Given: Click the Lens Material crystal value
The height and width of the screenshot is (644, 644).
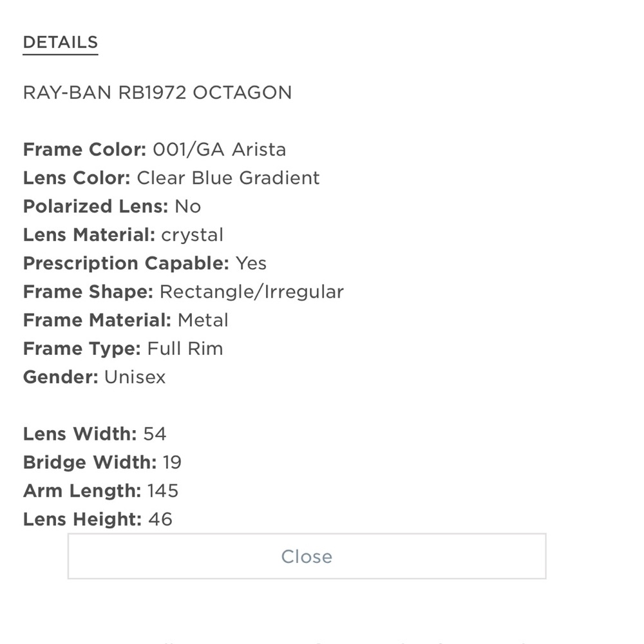Looking at the screenshot, I should (x=192, y=235).
